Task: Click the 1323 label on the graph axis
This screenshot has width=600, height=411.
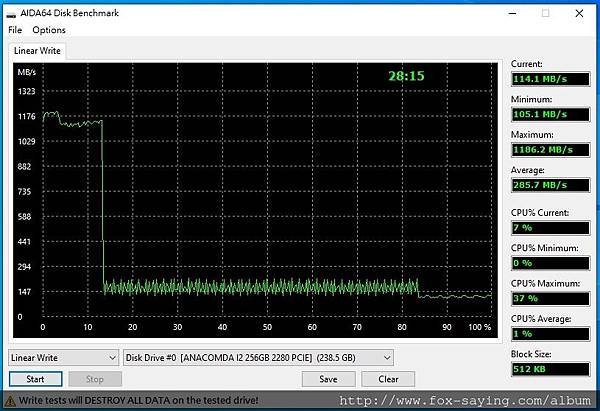Action: (26, 91)
